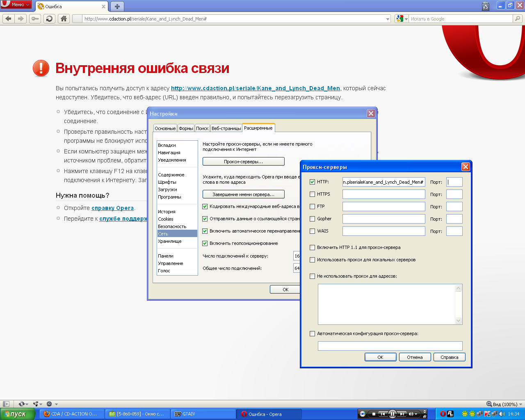Close the Ошибка tab with its X
Image resolution: width=525 pixels, height=420 pixels.
[103, 7]
